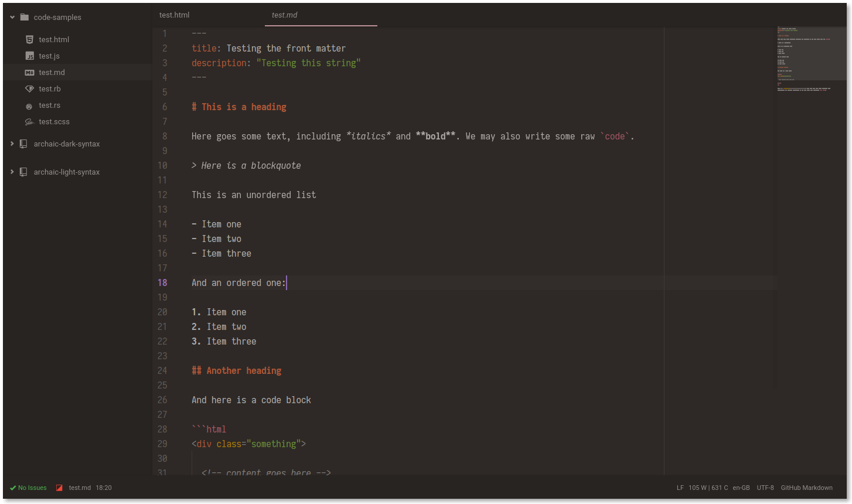
Task: Click the red modified-file icon in status bar
Action: click(x=59, y=488)
